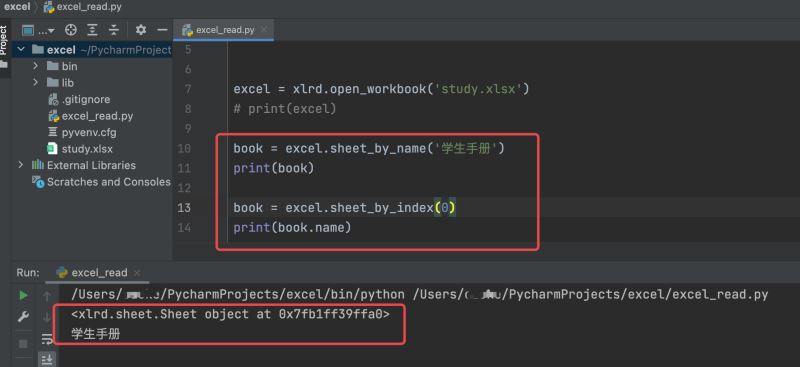Expand the lib folder

36,82
